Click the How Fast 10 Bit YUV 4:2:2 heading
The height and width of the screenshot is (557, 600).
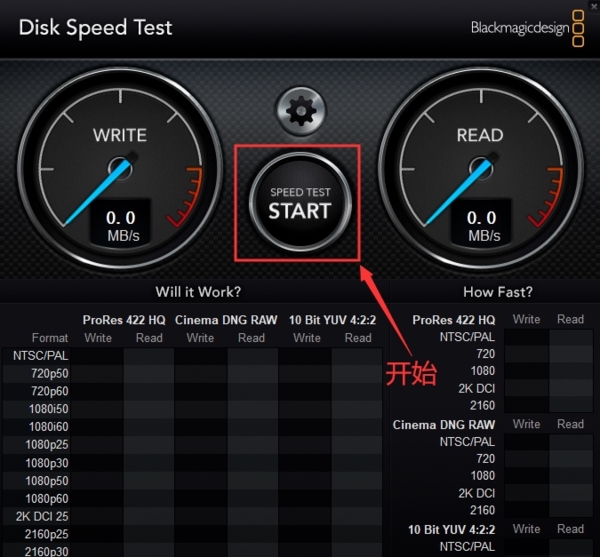pyautogui.click(x=452, y=529)
